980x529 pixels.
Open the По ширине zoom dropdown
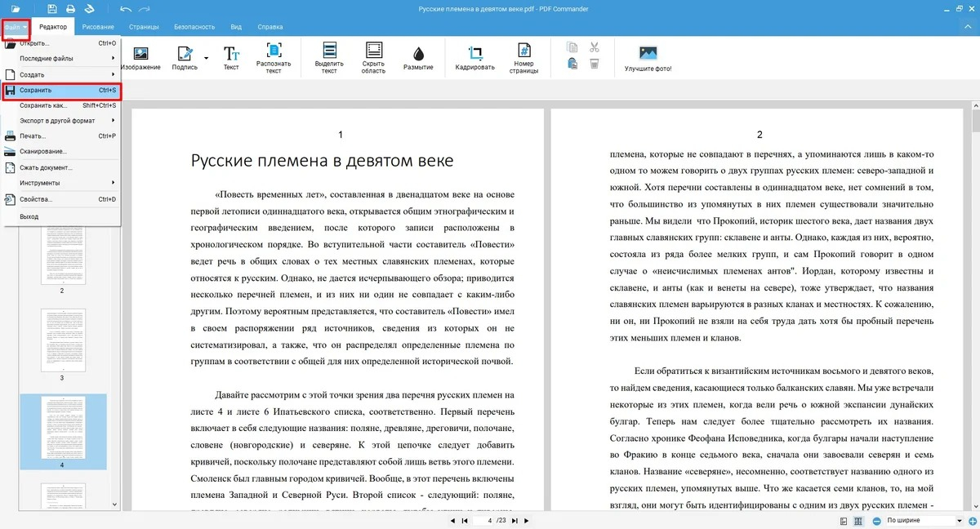[924, 520]
